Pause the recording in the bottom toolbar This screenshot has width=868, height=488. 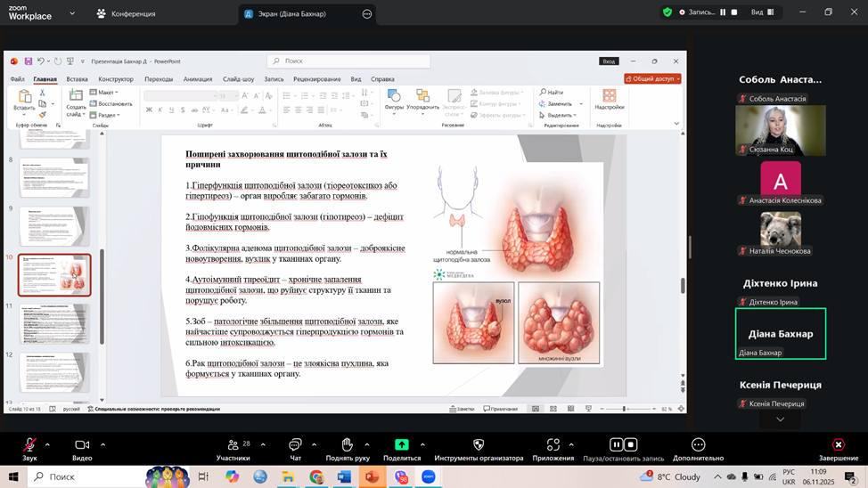point(616,444)
